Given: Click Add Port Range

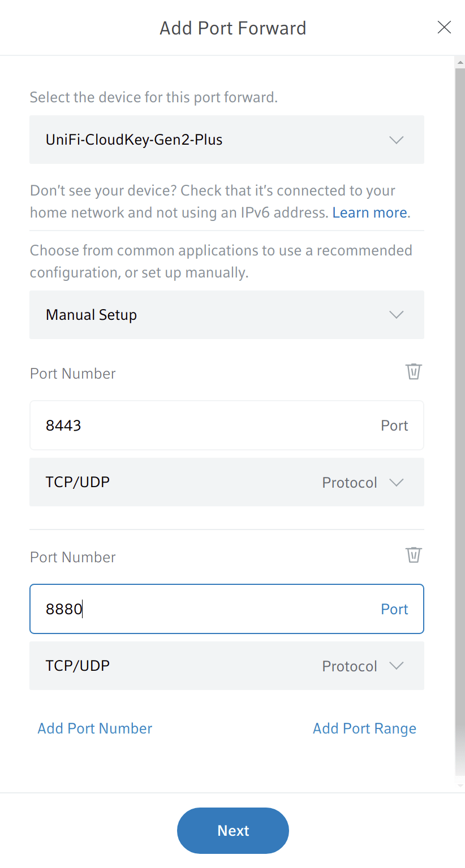Looking at the screenshot, I should tap(364, 728).
